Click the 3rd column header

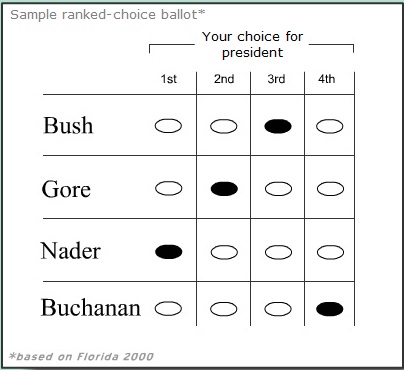276,79
